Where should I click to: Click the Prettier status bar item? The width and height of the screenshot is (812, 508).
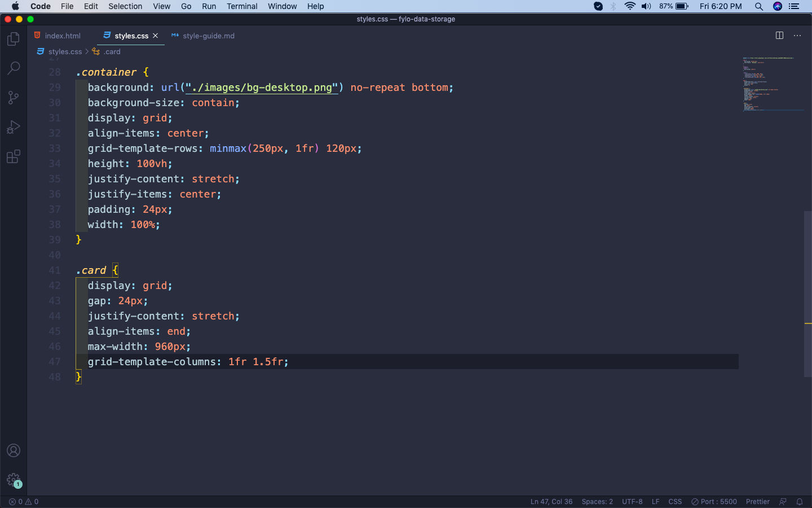click(x=757, y=502)
